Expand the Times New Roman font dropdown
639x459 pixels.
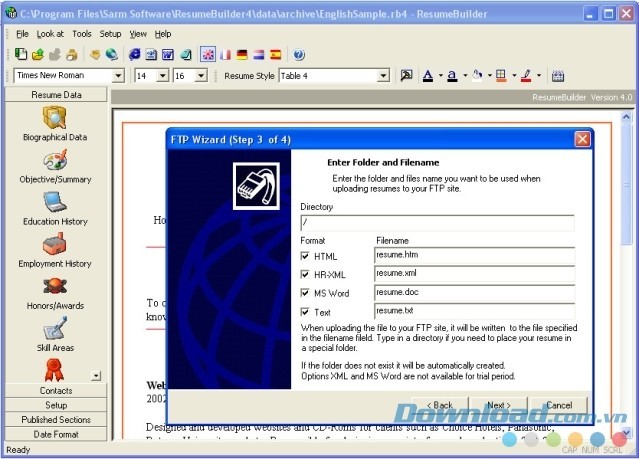click(x=118, y=75)
